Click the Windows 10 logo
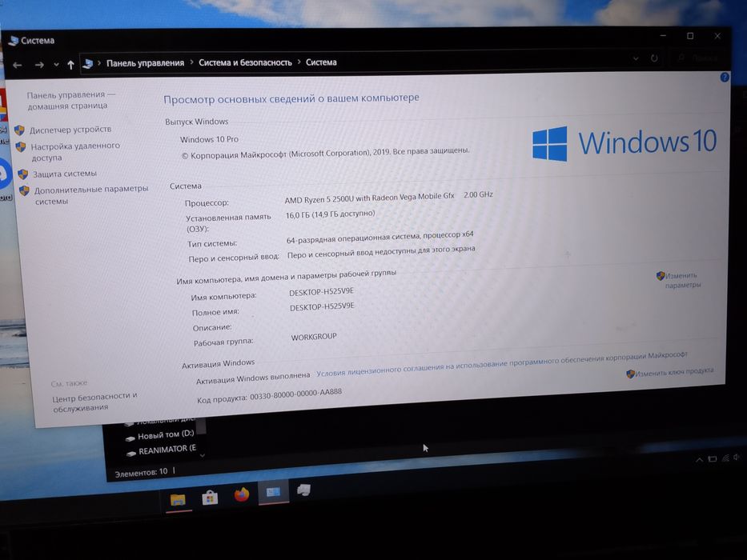Screen dimensions: 747x560 (624, 143)
